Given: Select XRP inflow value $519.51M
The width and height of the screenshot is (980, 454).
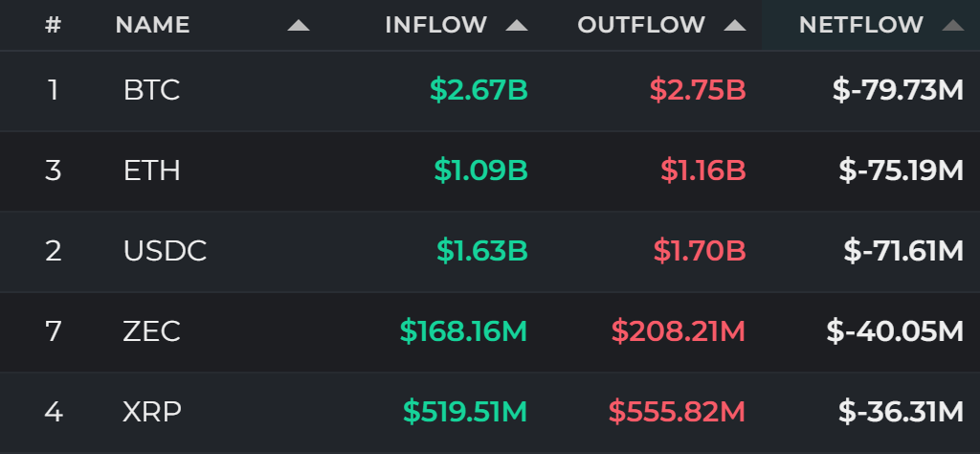Looking at the screenshot, I should (465, 413).
